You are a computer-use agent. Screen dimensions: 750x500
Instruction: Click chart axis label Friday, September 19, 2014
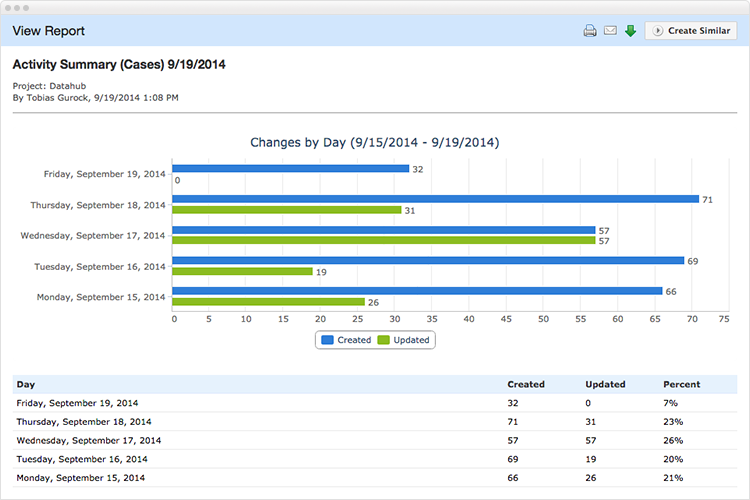tap(105, 174)
